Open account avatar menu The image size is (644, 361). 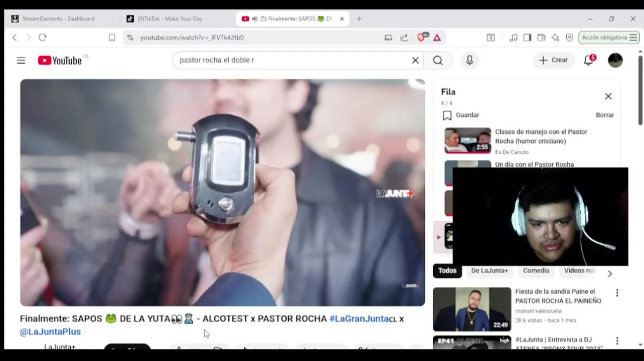click(615, 60)
